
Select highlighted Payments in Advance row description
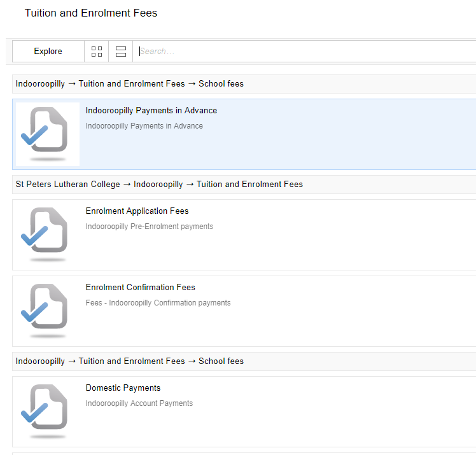point(144,125)
